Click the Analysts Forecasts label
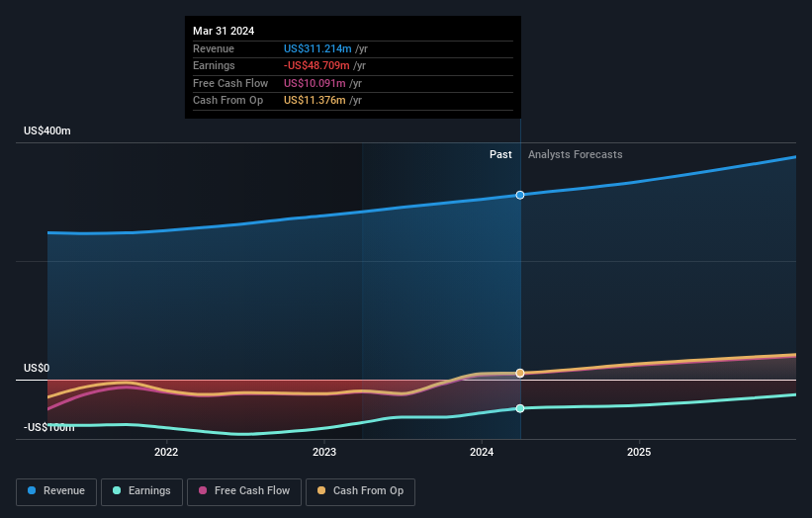Viewport: 812px width, 518px height. pos(575,154)
